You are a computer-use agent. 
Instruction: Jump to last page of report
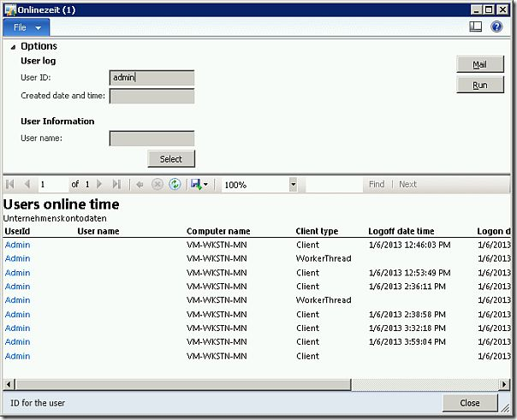coord(116,184)
